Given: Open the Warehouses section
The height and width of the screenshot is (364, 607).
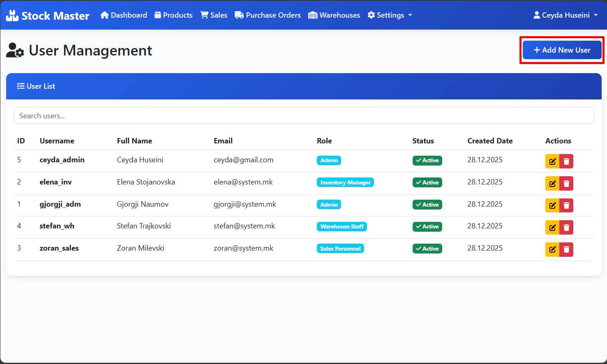Looking at the screenshot, I should (x=334, y=15).
